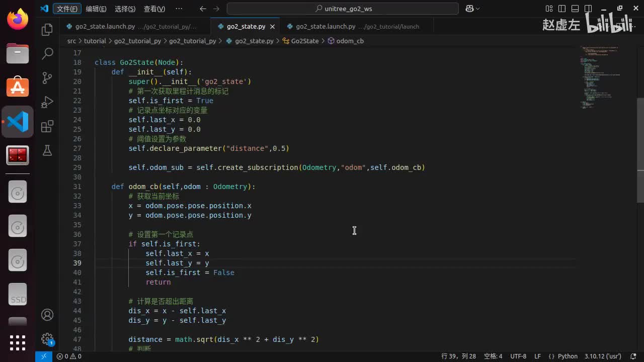Click the VS Code logo in the title bar

[44, 9]
